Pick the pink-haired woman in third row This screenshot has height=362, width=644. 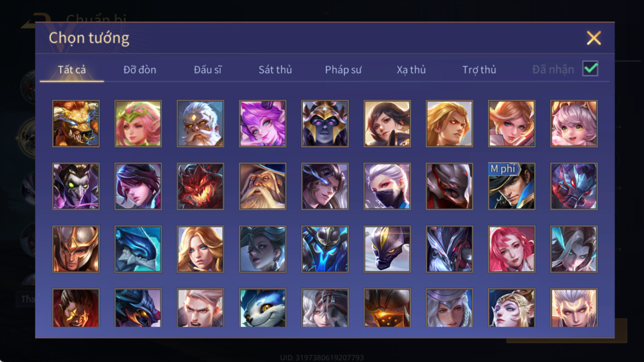(x=511, y=249)
